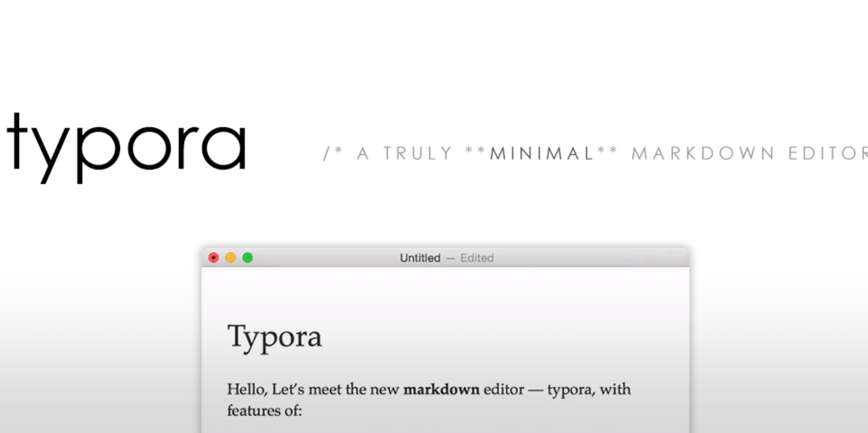Click the word "TRULY" in the tagline
868x433 pixels.
(418, 154)
